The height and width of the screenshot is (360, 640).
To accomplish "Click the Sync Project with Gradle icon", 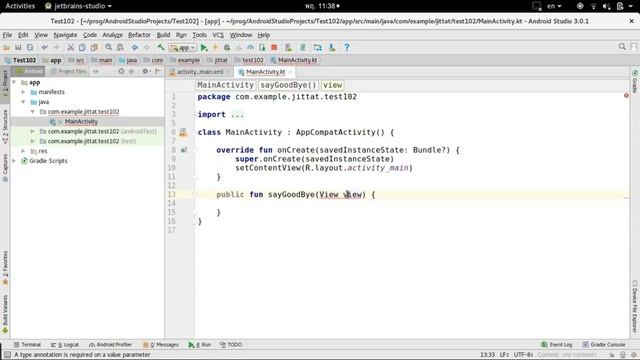I will tap(303, 48).
